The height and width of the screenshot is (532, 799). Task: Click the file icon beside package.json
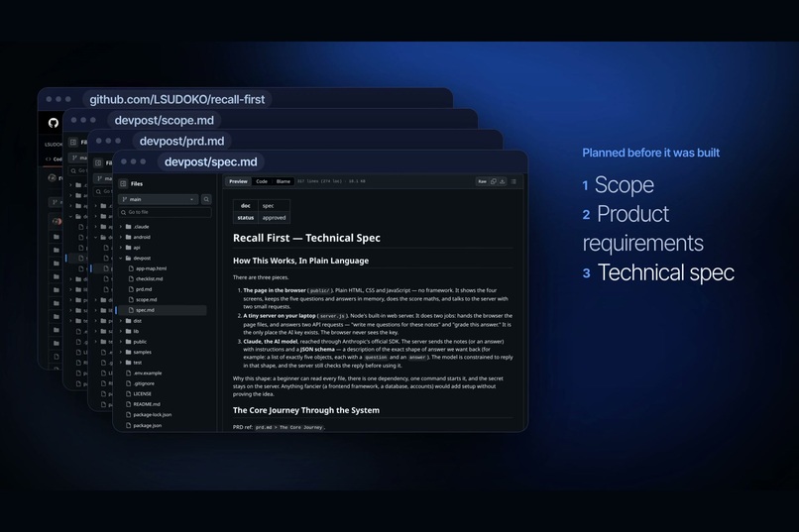[x=129, y=426]
